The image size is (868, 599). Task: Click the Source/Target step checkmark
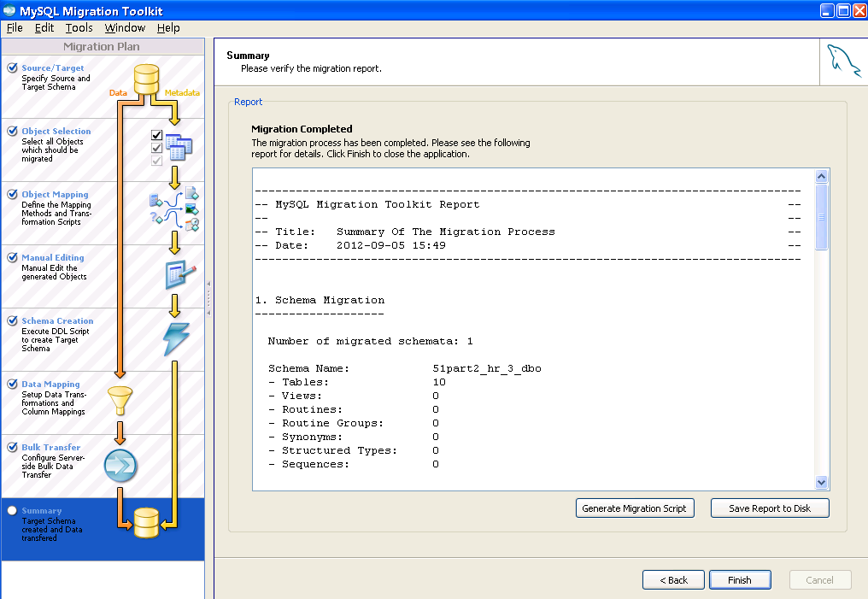coord(12,68)
